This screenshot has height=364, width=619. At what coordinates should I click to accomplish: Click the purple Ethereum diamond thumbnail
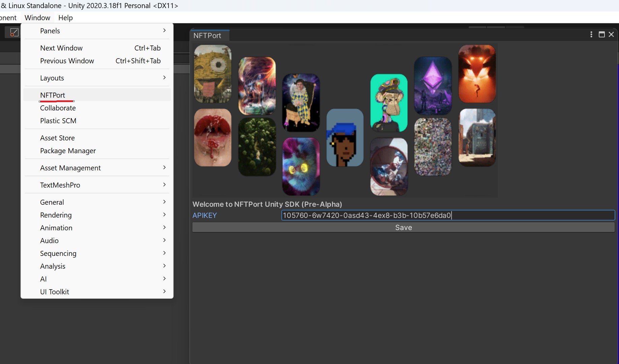coord(433,86)
